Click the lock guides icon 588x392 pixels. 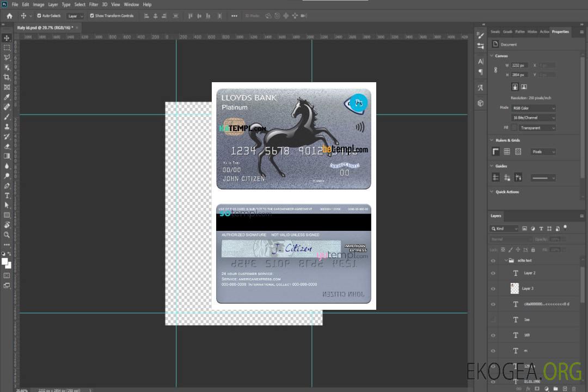[x=507, y=177]
